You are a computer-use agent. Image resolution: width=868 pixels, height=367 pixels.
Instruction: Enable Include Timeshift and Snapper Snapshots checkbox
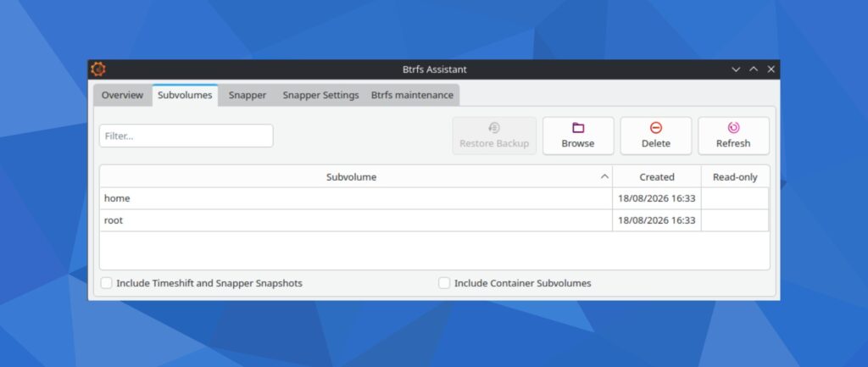click(x=106, y=283)
